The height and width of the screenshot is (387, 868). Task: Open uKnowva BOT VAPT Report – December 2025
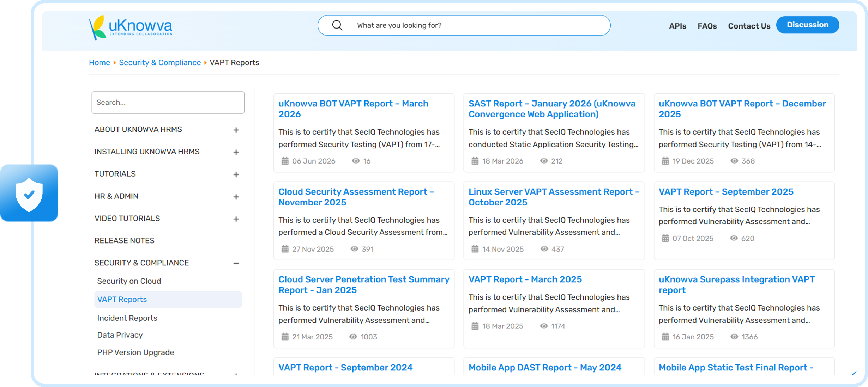(x=742, y=109)
